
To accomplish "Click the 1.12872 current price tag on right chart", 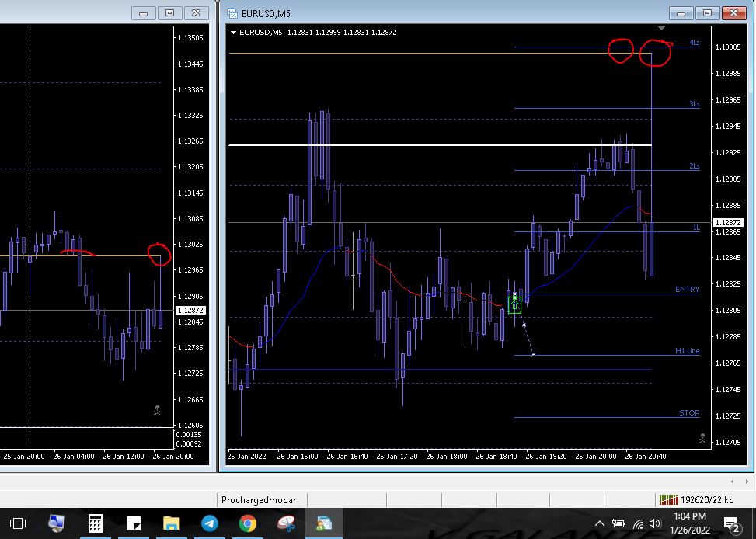I will point(728,222).
